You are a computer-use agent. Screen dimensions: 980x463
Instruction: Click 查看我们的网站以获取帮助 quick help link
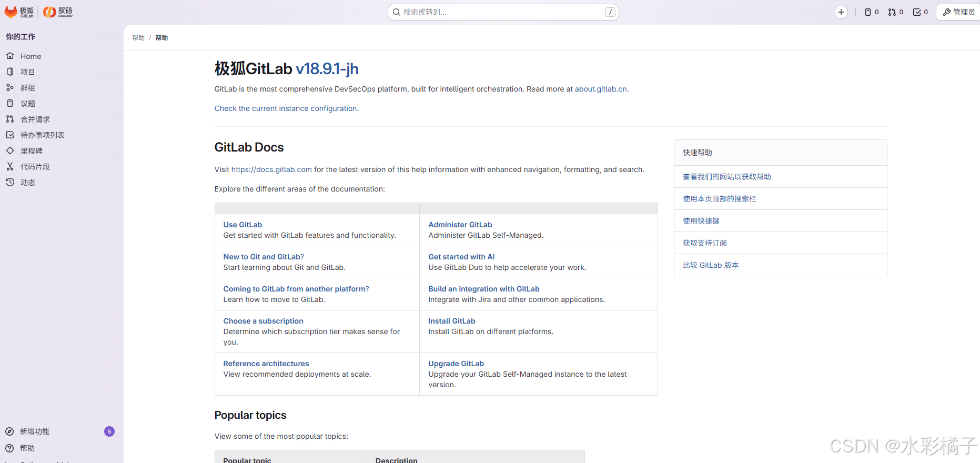[727, 177]
